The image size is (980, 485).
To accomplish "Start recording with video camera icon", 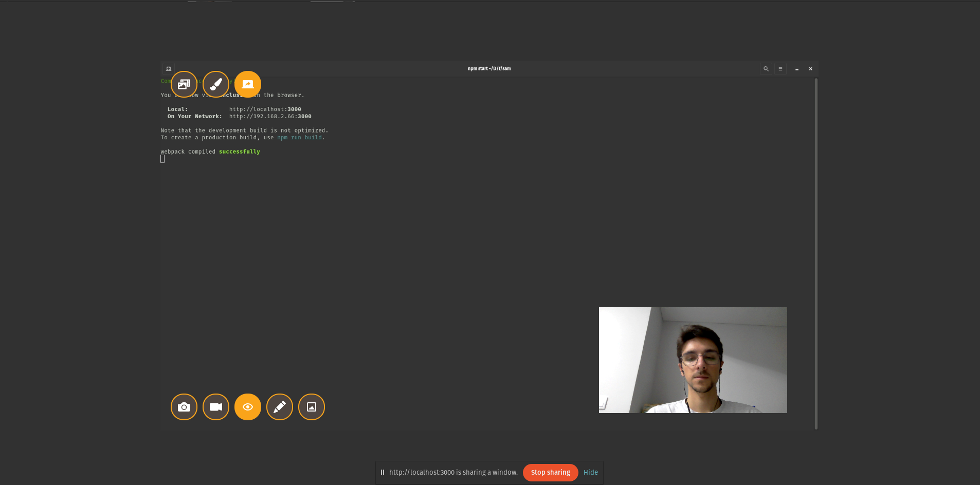I will (x=216, y=407).
